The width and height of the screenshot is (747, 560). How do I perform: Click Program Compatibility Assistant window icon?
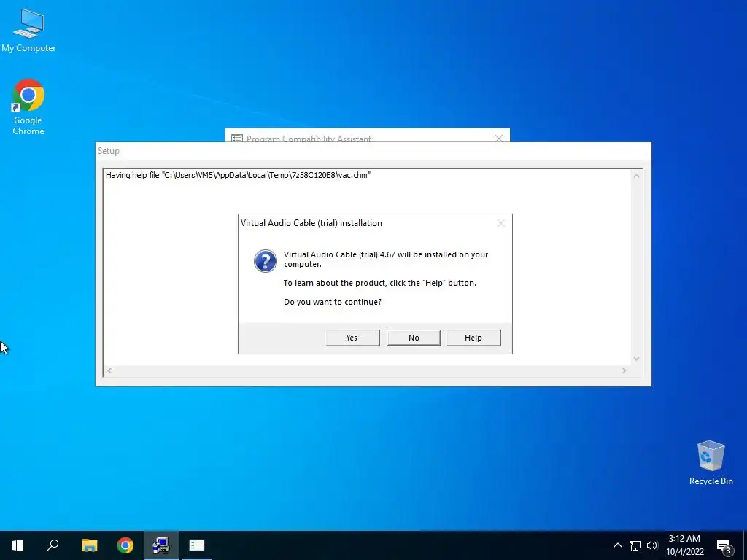point(237,139)
